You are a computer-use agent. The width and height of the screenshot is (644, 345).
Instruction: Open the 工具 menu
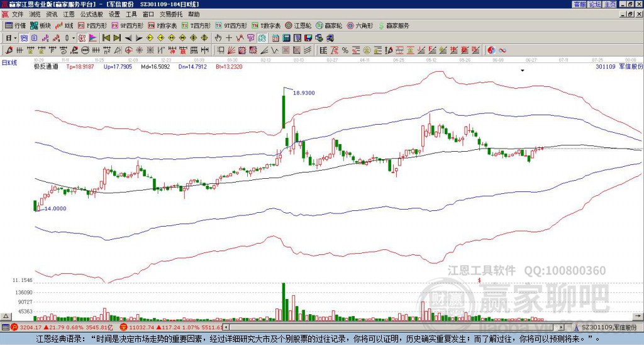pos(131,14)
